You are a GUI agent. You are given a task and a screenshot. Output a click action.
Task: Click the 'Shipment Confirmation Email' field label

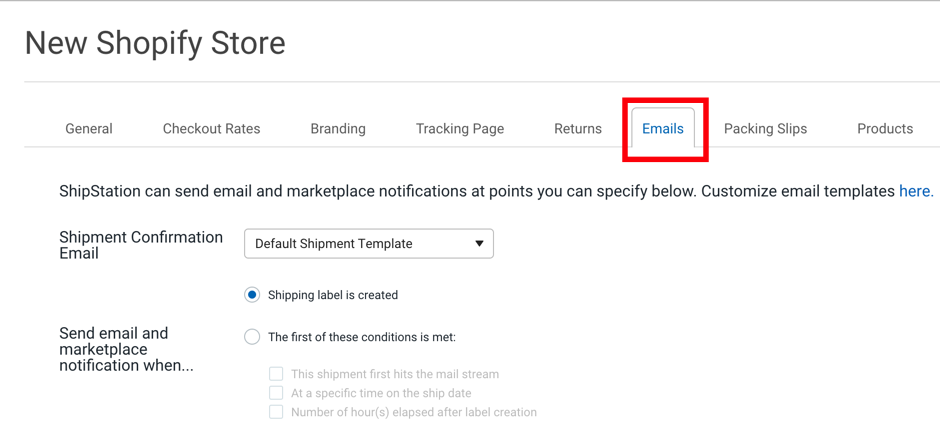141,245
